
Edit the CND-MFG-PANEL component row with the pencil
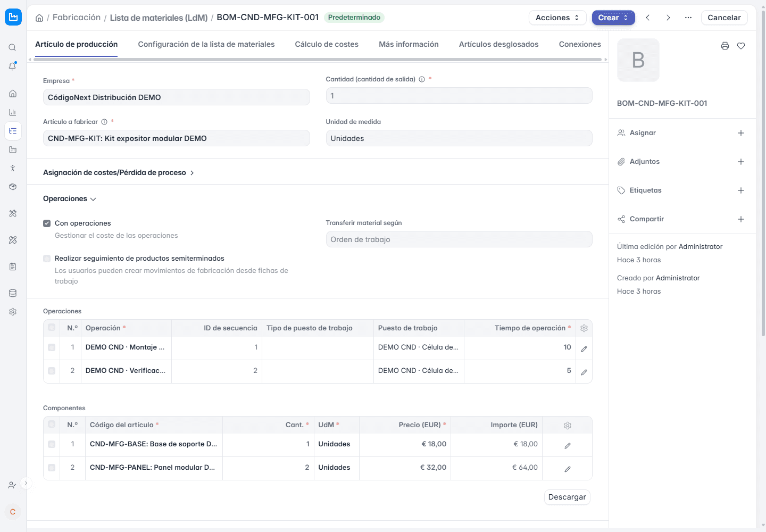[568, 469]
